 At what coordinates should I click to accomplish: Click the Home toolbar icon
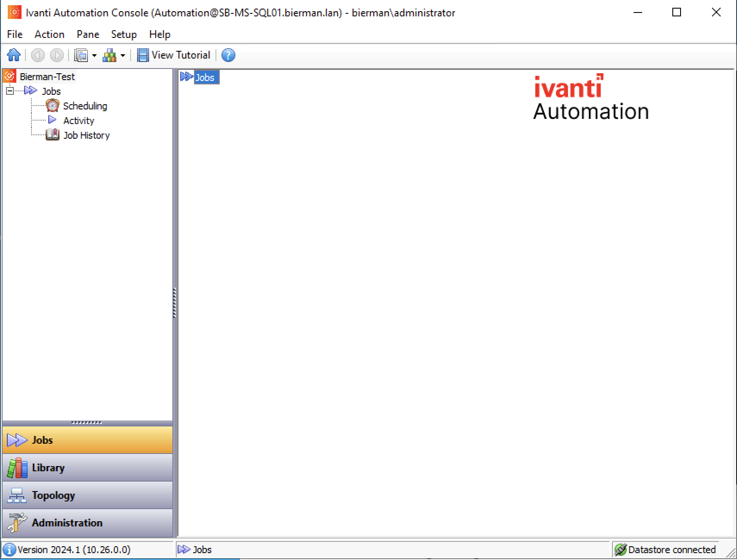coord(14,55)
